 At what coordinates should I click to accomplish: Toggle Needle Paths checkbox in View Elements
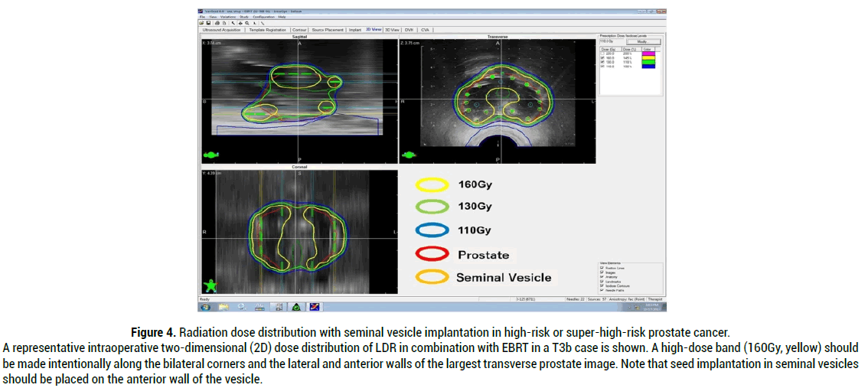(602, 290)
